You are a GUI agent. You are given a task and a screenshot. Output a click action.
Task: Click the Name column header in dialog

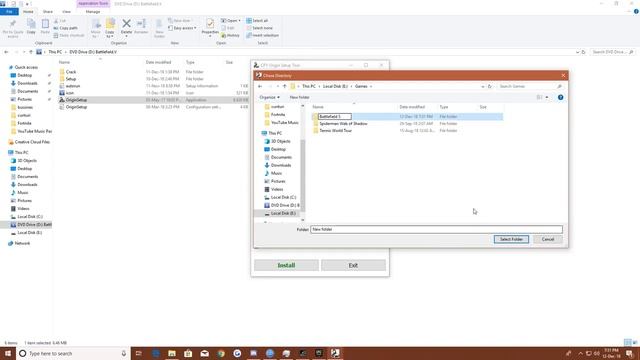(318, 107)
